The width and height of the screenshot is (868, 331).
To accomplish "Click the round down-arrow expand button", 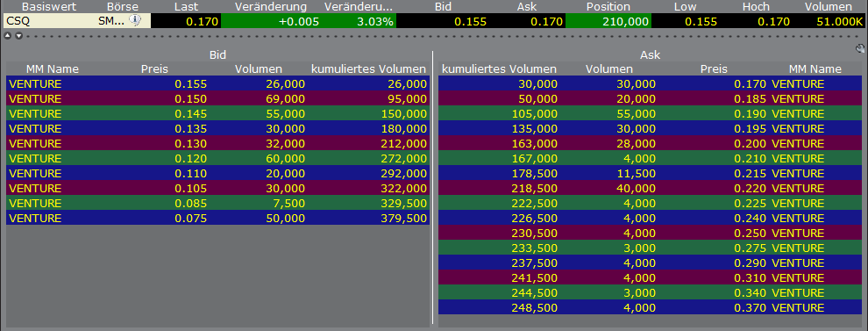I will click(x=18, y=36).
